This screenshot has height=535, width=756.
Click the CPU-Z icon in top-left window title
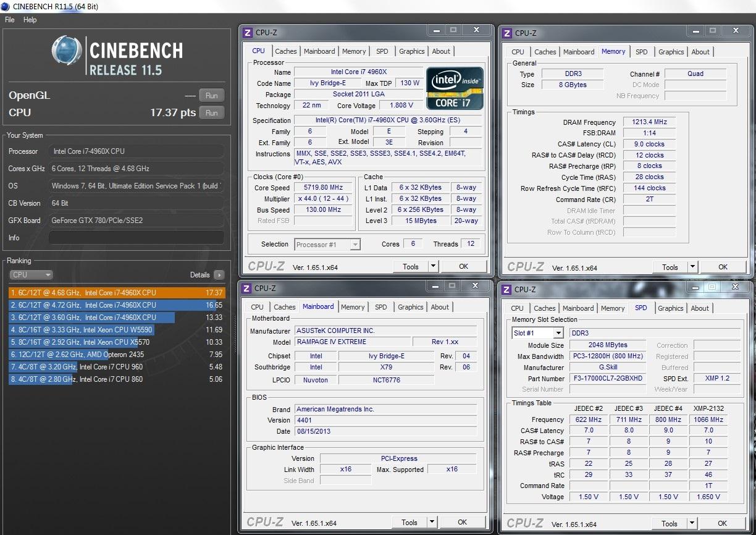[248, 33]
